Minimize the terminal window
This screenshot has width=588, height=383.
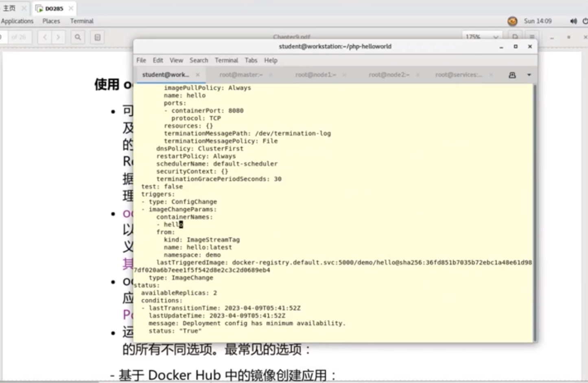501,47
